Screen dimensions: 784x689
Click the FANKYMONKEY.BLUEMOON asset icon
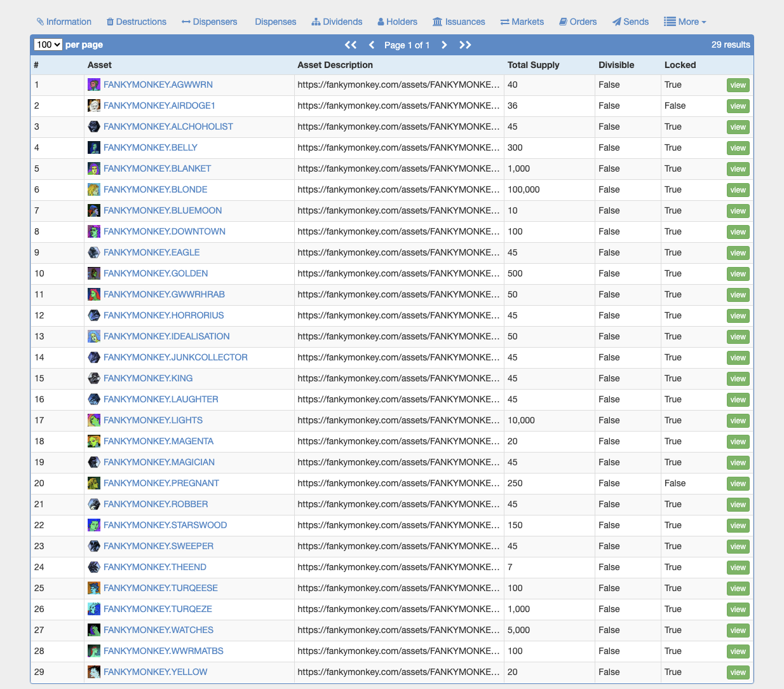(x=94, y=211)
